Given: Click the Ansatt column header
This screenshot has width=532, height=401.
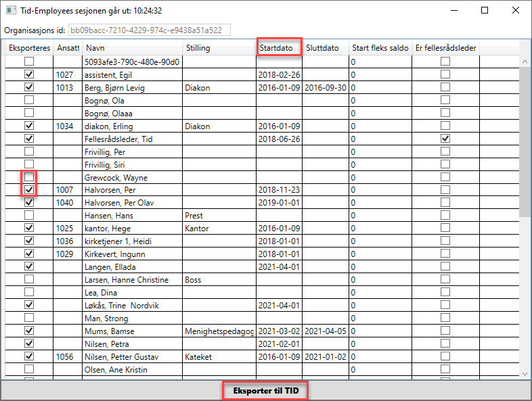Looking at the screenshot, I should click(68, 48).
